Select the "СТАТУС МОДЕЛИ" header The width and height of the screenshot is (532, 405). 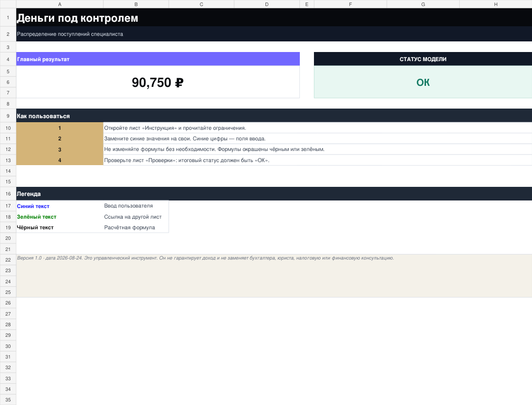pyautogui.click(x=423, y=59)
